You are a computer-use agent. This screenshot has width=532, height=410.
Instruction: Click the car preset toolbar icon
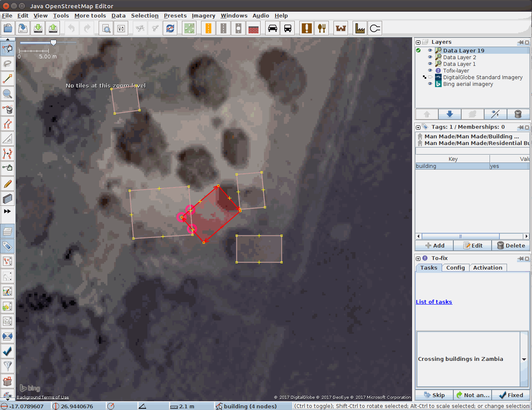pos(273,28)
